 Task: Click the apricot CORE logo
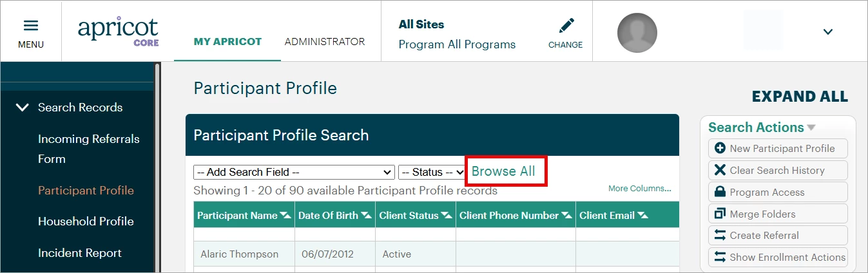click(x=118, y=32)
